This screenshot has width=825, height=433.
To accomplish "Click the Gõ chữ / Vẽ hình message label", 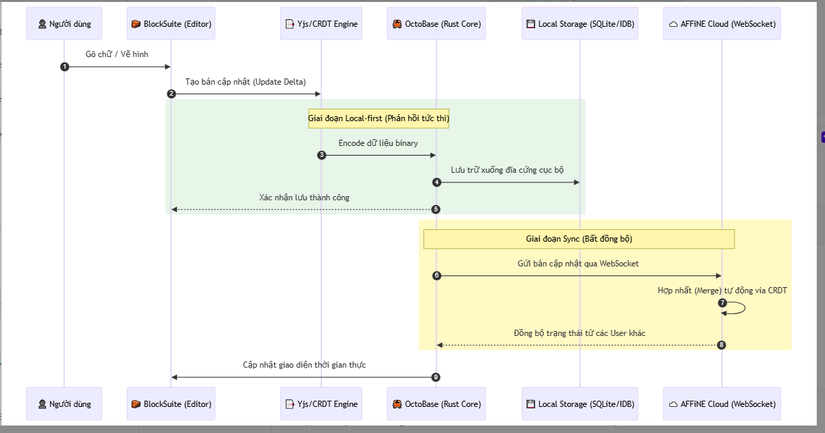I will [117, 54].
